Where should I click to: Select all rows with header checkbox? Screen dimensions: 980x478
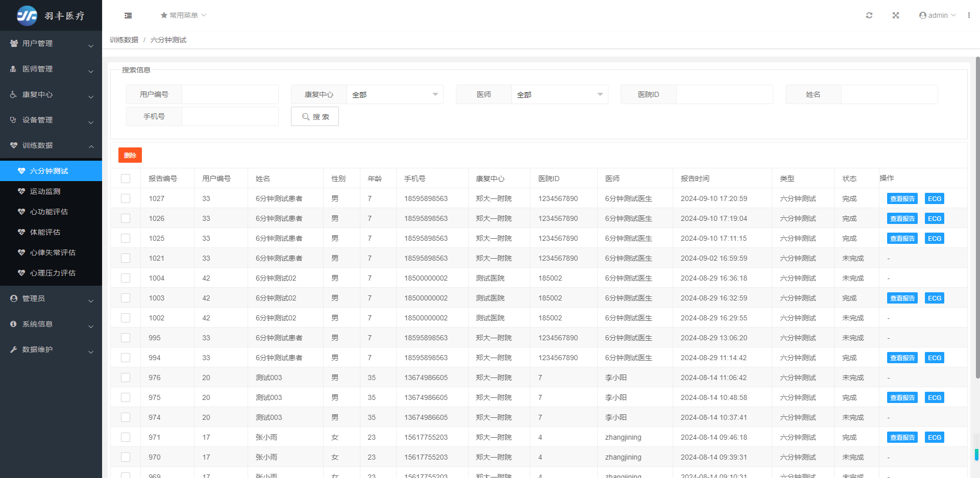pos(126,179)
